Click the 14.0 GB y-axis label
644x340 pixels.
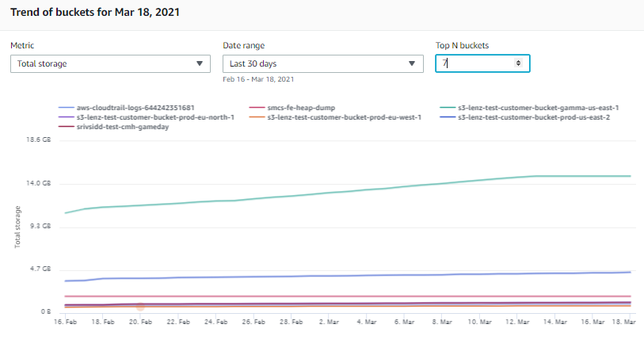pyautogui.click(x=38, y=183)
